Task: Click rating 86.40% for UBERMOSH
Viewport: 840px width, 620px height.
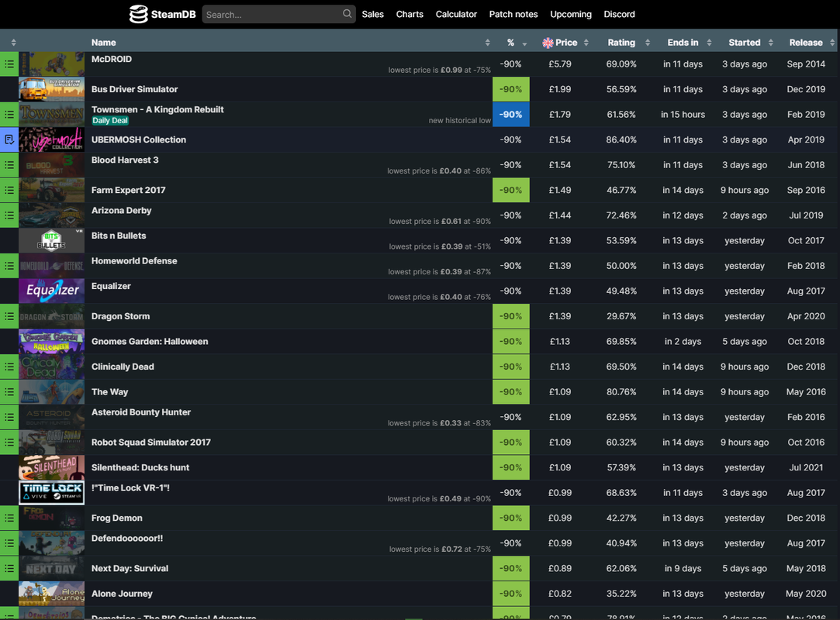Action: pos(621,139)
